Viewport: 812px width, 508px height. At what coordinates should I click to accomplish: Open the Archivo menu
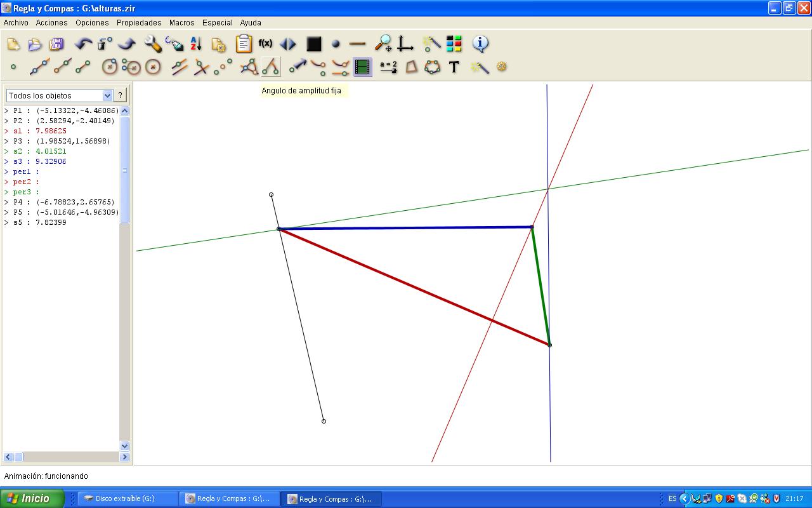click(x=16, y=22)
